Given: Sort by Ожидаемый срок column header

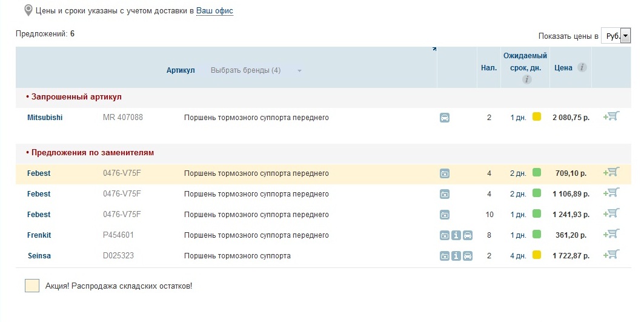Looking at the screenshot, I should [525, 61].
